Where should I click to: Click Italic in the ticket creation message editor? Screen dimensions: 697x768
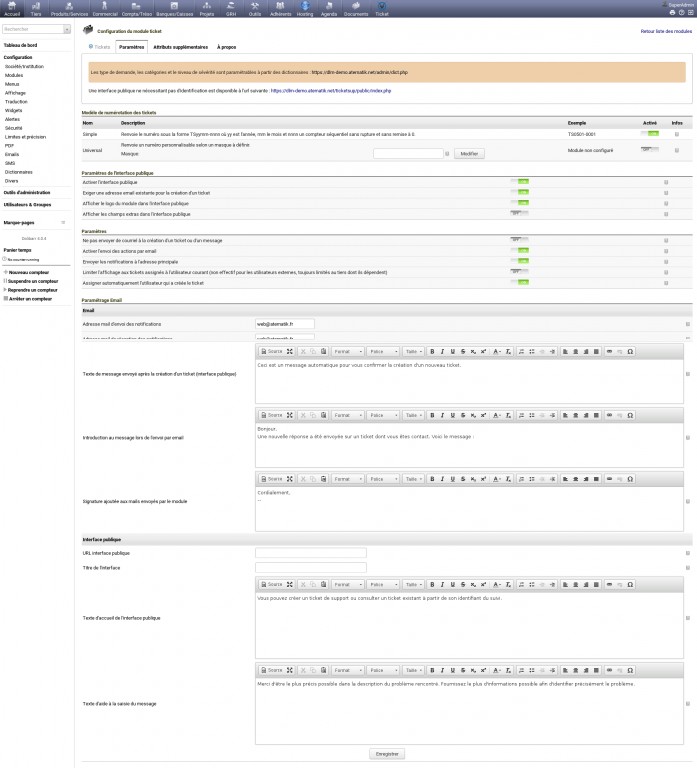(442, 352)
